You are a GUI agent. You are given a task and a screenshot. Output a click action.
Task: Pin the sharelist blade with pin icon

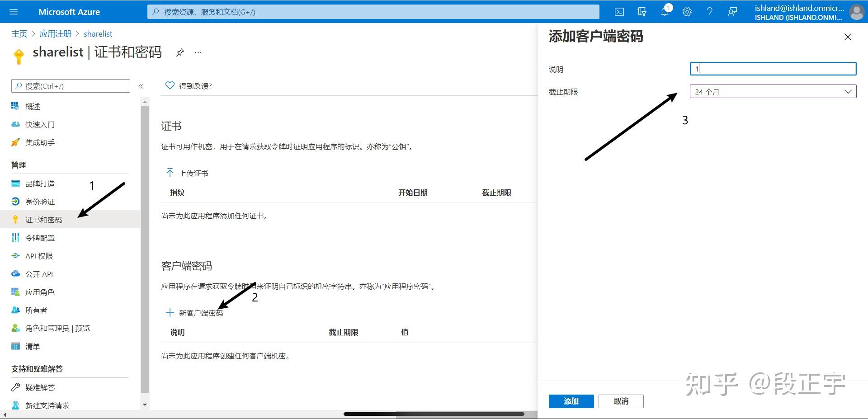coord(180,52)
